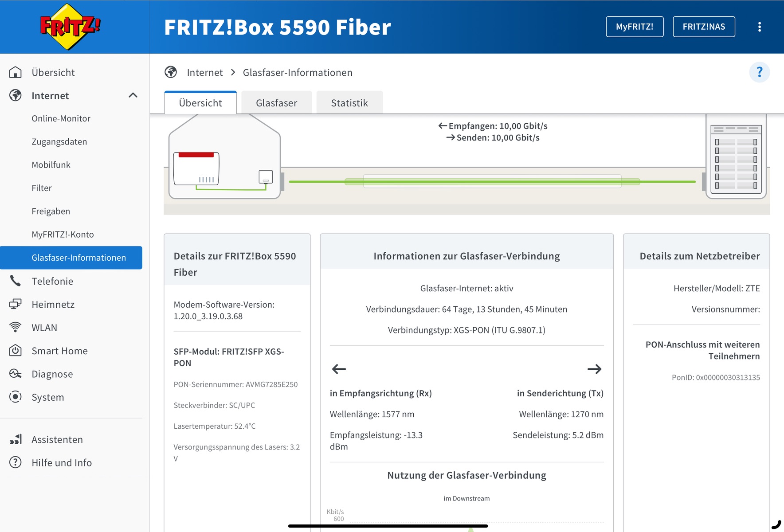784x532 pixels.
Task: Click the WLAN wifi icon
Action: [x=16, y=327]
